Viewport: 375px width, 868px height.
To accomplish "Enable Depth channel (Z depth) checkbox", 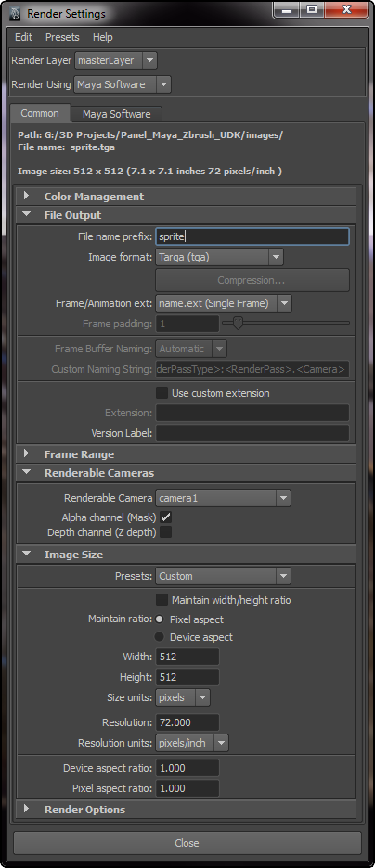I will point(165,532).
